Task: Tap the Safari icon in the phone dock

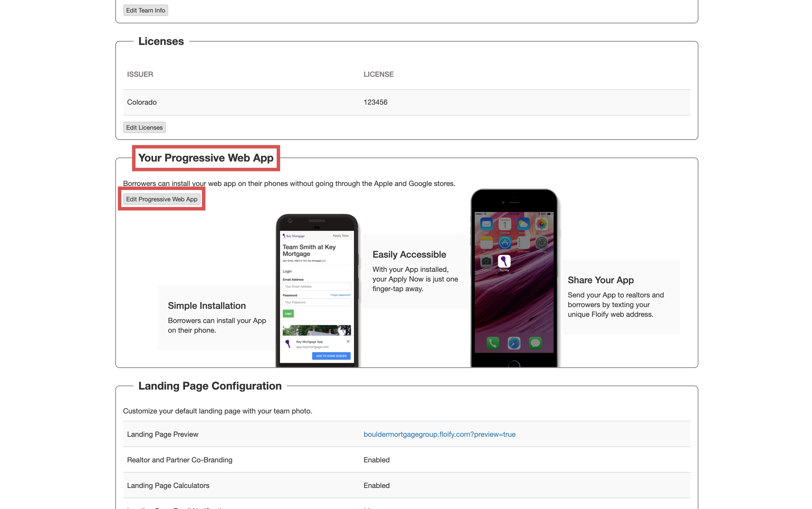Action: pyautogui.click(x=514, y=343)
